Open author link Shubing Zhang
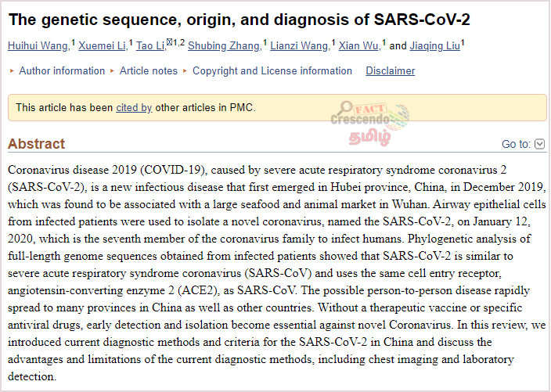The image size is (551, 392). pyautogui.click(x=225, y=45)
